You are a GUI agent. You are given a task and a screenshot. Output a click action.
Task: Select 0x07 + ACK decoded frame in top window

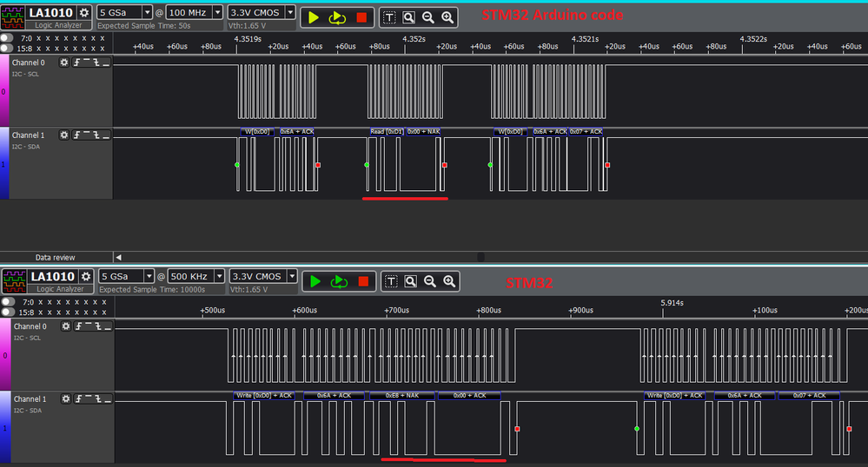(x=586, y=132)
